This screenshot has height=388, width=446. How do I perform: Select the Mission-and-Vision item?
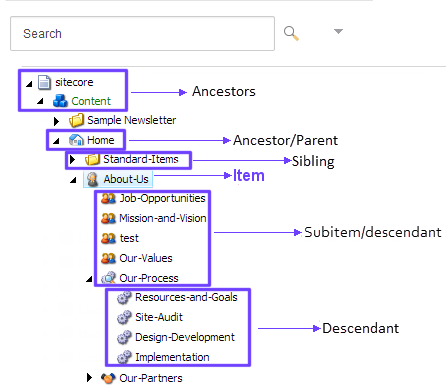tap(163, 218)
